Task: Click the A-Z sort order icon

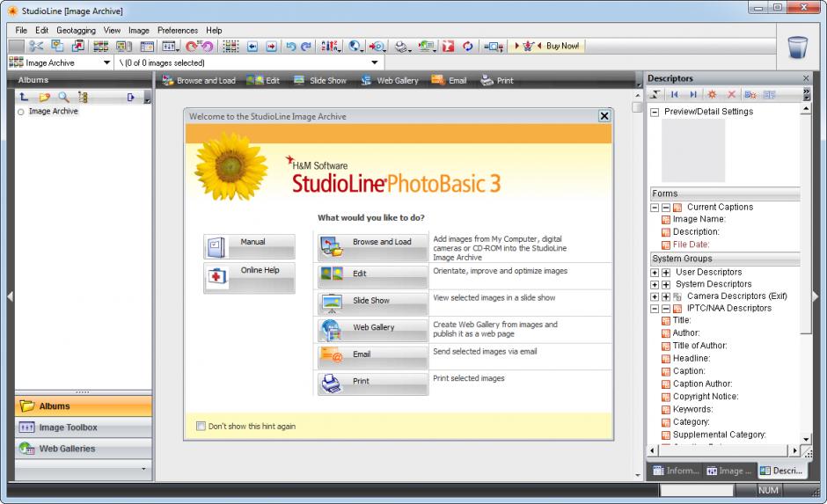Action: 330,47
